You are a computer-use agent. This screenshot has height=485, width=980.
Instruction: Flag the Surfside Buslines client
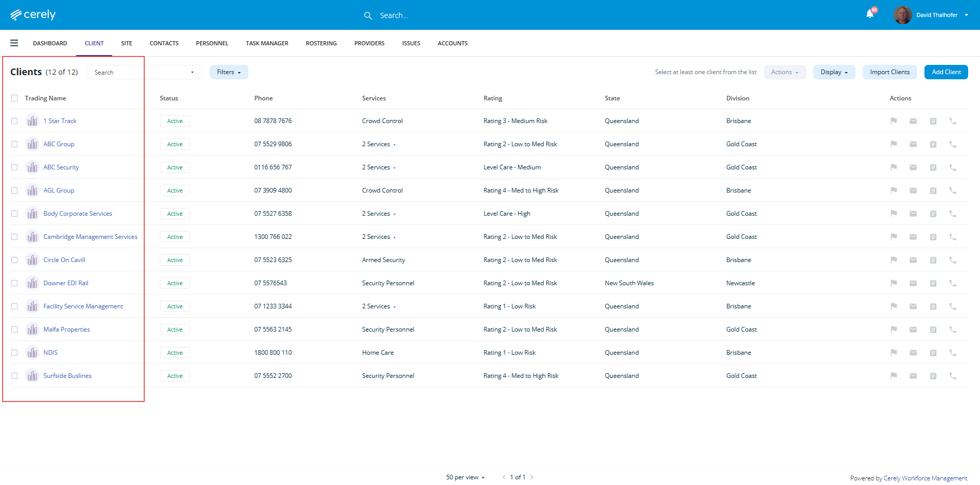coord(894,376)
